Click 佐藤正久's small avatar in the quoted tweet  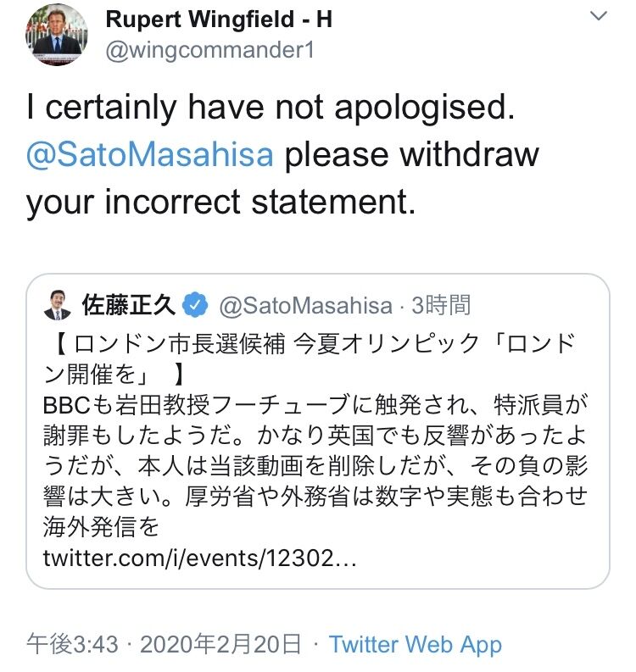(58, 307)
